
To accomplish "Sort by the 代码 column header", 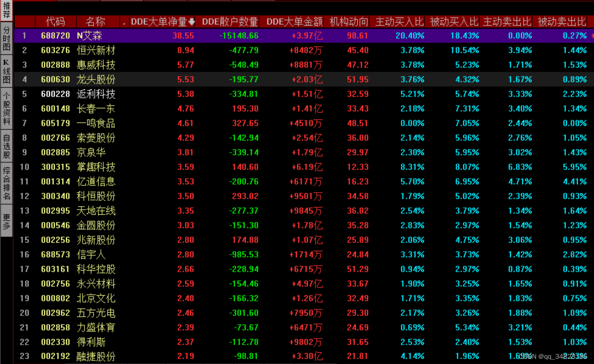I will [56, 21].
